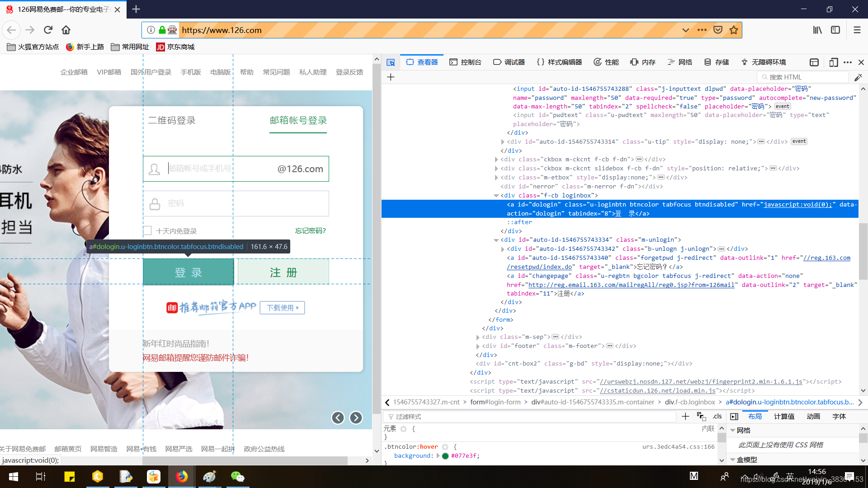Go to Firefox home page icon

pos(66,30)
